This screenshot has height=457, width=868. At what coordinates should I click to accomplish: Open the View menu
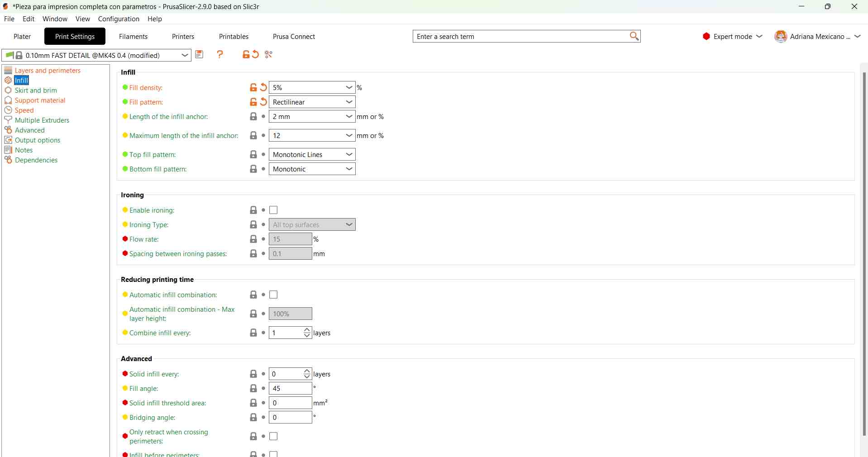click(x=83, y=19)
